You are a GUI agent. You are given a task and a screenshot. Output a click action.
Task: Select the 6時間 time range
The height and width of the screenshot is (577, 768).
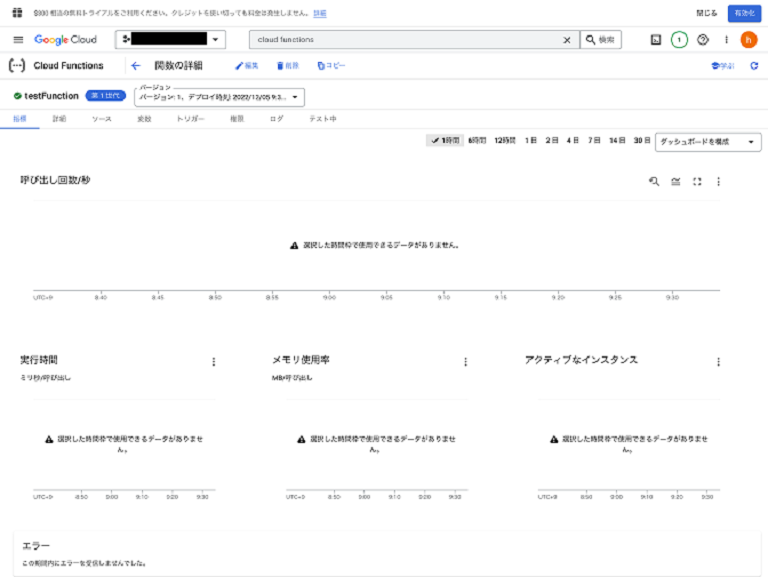point(477,141)
